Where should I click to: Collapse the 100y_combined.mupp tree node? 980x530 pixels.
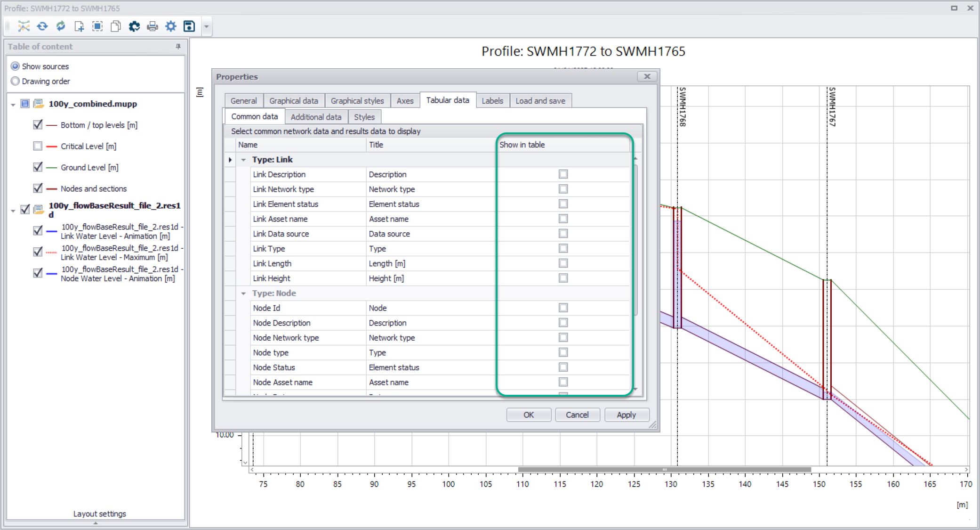[x=13, y=105]
